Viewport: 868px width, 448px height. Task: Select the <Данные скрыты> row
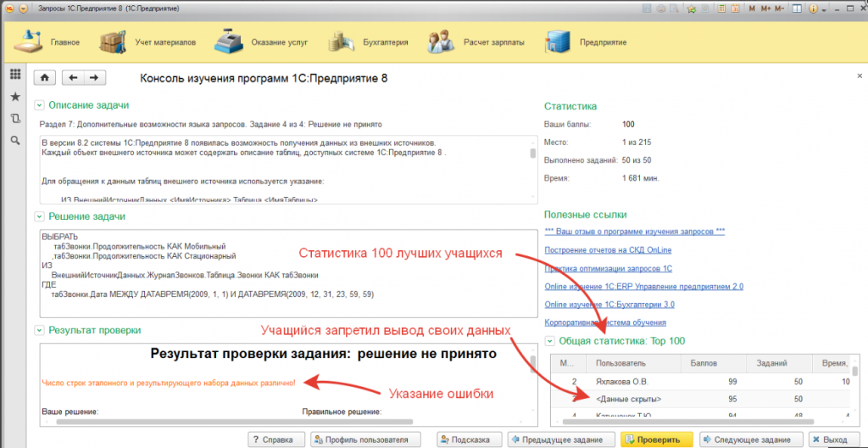701,399
